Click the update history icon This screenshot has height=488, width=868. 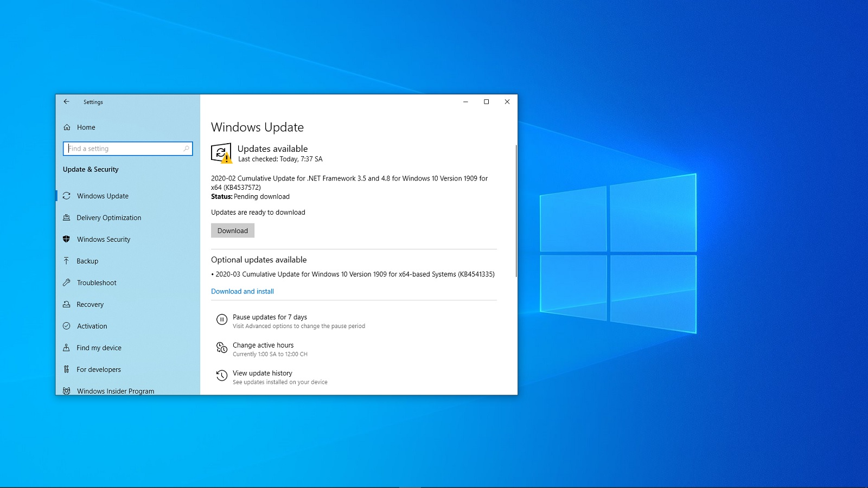click(x=222, y=375)
